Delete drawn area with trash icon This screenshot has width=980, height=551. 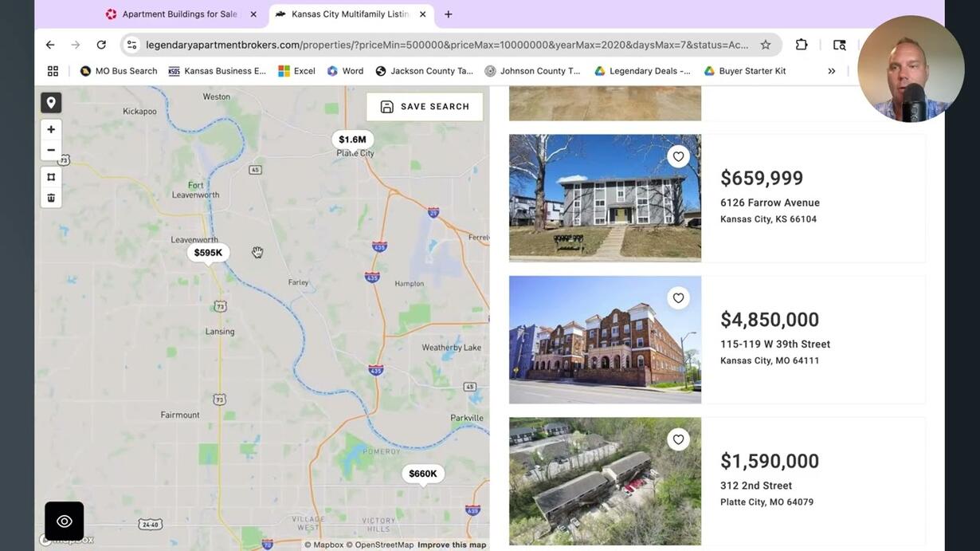[51, 198]
